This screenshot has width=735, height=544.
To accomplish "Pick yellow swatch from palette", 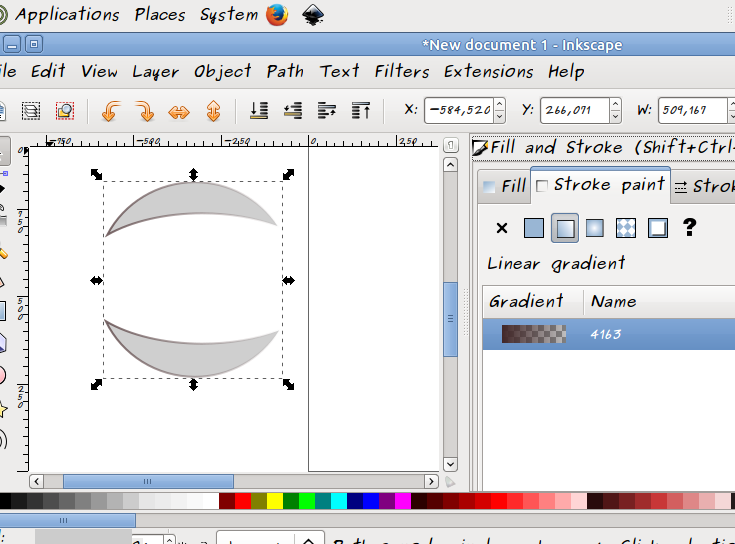I will pos(275,501).
